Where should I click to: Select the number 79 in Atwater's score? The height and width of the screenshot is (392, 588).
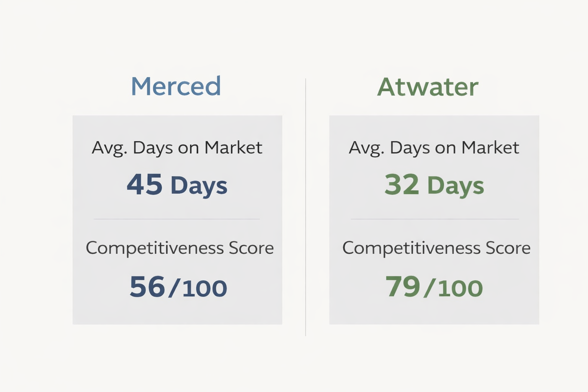pos(403,287)
